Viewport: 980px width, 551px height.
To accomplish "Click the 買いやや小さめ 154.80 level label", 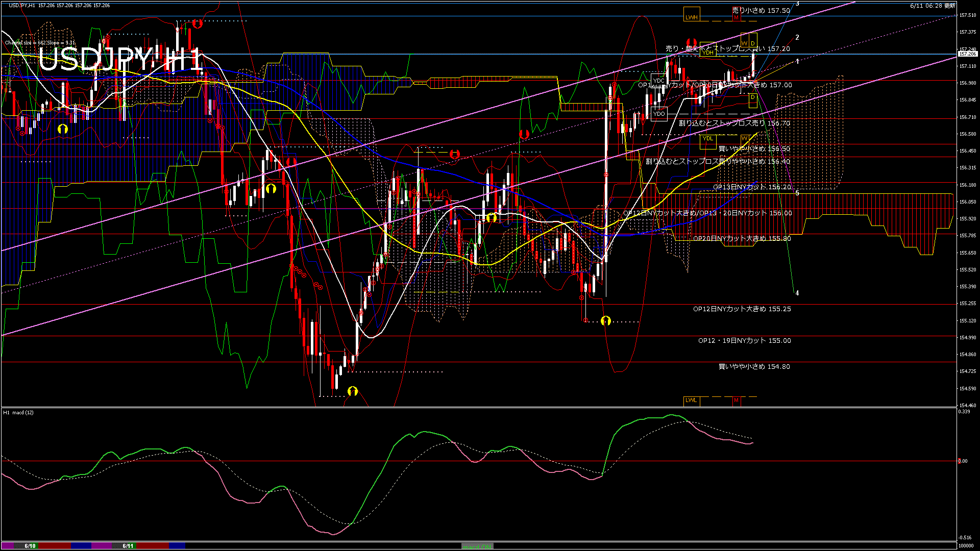I will pos(754,367).
